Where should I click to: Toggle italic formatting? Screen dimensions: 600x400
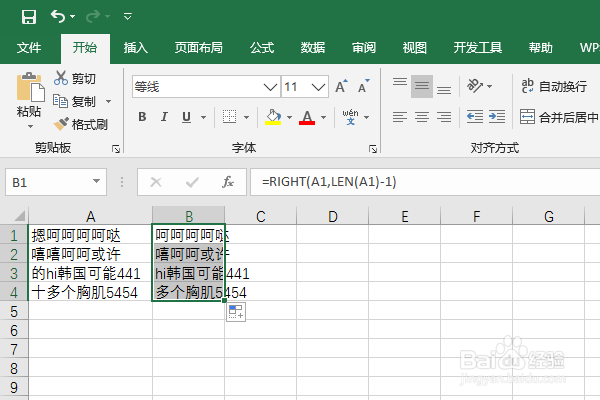164,117
